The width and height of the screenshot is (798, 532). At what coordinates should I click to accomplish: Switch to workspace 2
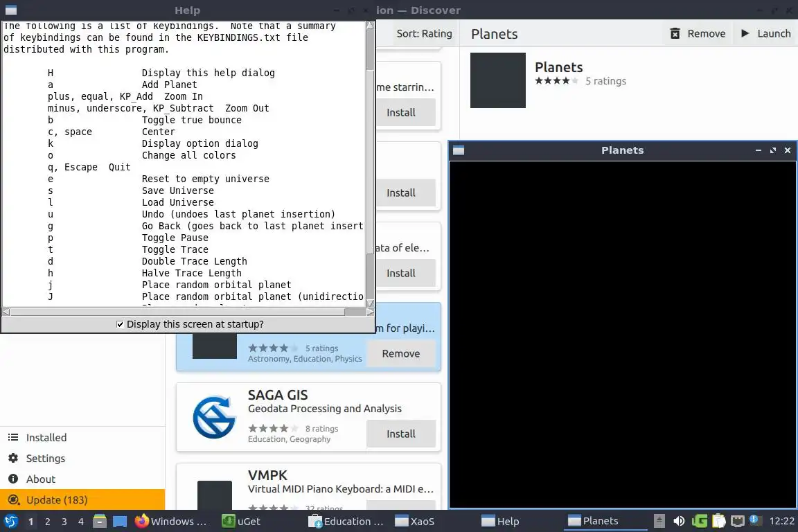pos(48,521)
